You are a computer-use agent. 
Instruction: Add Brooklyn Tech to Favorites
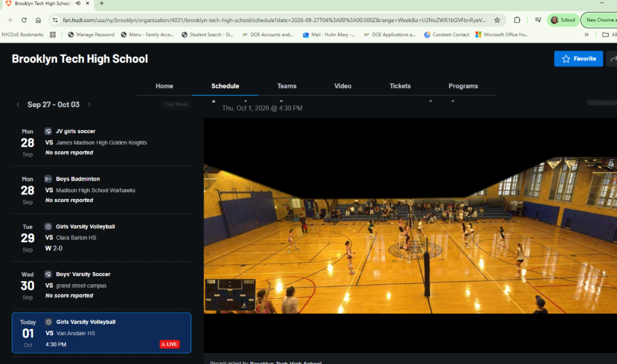click(x=578, y=59)
